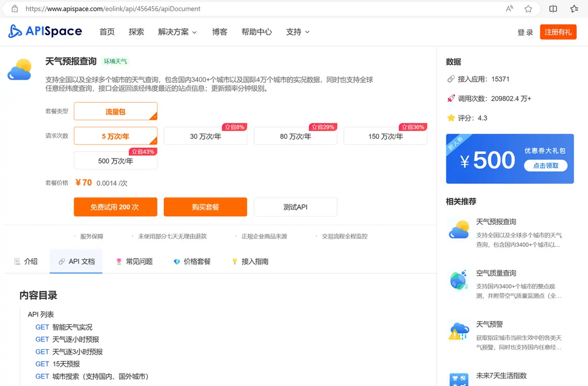This screenshot has width=588, height=386.
Task: Click the weather cloud-sun icon beside 天气预报查询 title
Action: click(20, 70)
